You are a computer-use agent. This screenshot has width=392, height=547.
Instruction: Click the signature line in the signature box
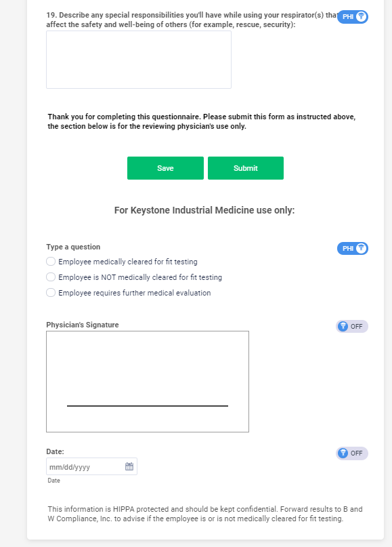point(148,405)
